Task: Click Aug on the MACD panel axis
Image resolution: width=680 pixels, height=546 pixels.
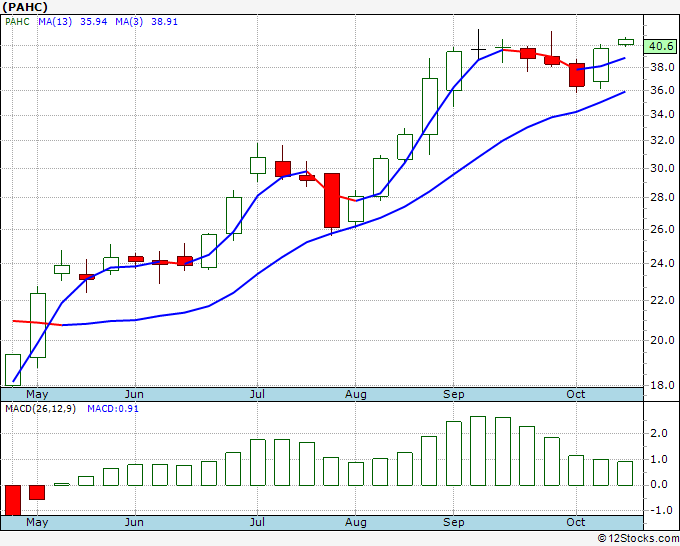Action: click(356, 523)
